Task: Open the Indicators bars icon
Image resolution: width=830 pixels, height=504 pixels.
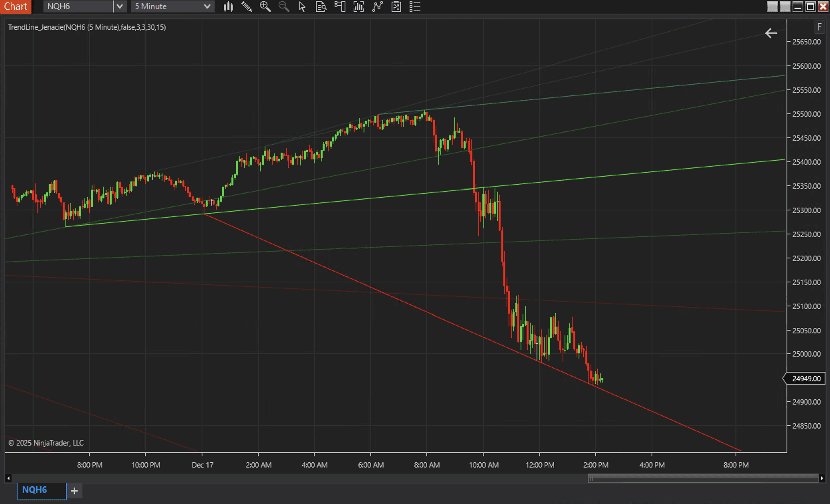Action: coord(359,6)
